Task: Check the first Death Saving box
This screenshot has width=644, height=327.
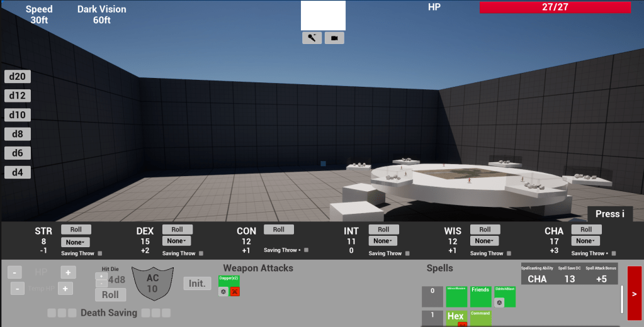Action: click(x=52, y=313)
